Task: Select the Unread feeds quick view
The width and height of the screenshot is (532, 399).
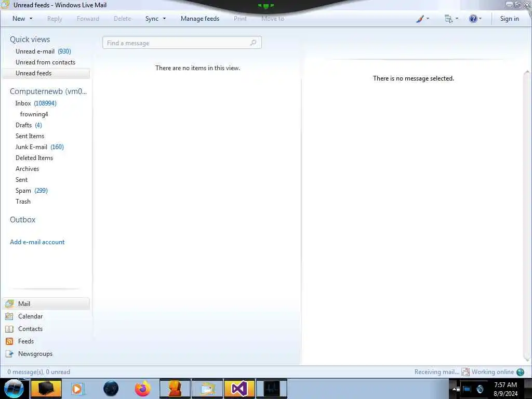Action: point(46,73)
